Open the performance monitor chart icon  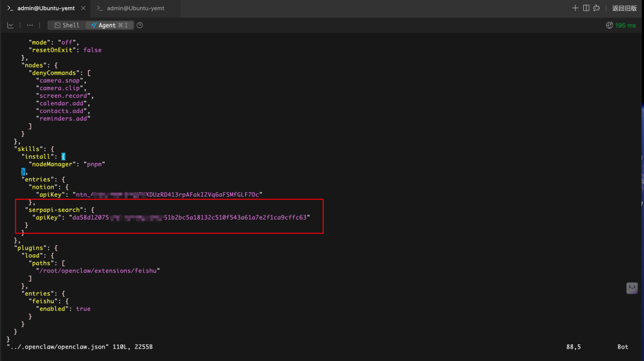[10, 26]
